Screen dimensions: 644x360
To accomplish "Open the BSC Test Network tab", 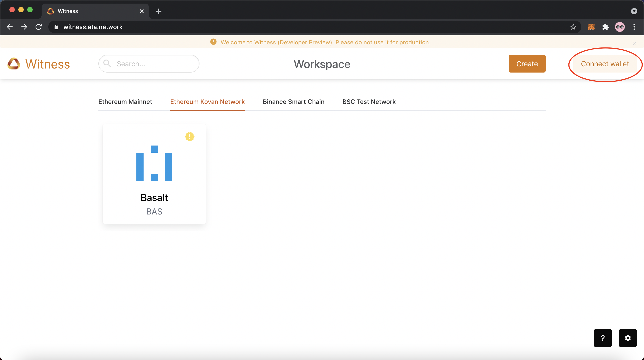I will (369, 102).
